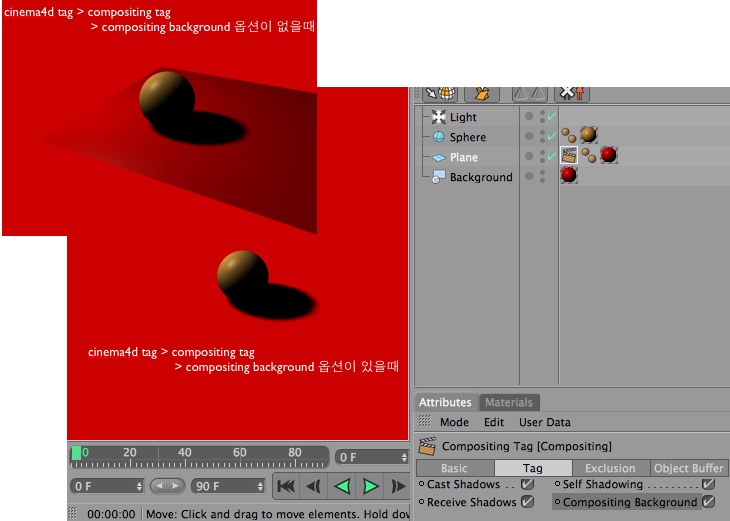Open the Tag tab
The image size is (730, 521).
(x=533, y=468)
